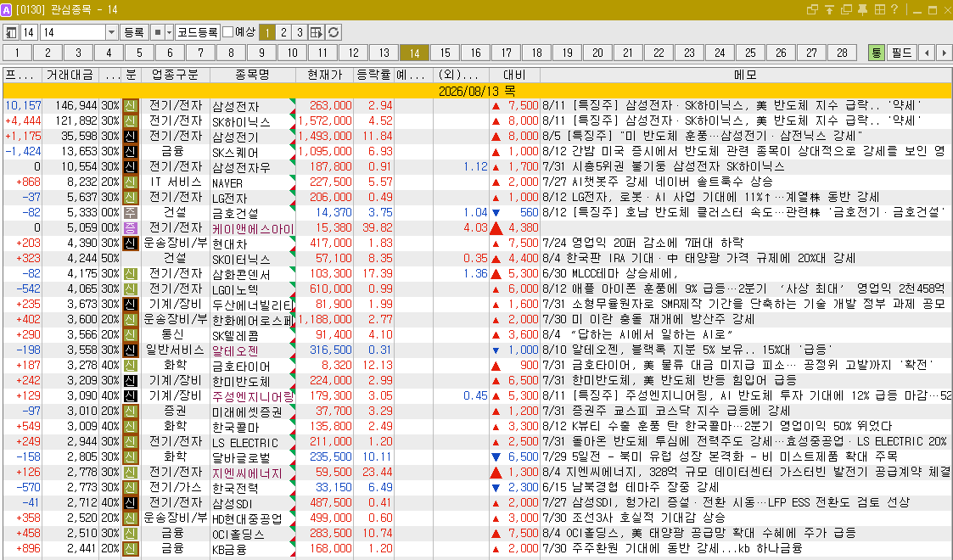
Task: Click the keep-on-top arrow icon in title bar
Action: pos(829,9)
